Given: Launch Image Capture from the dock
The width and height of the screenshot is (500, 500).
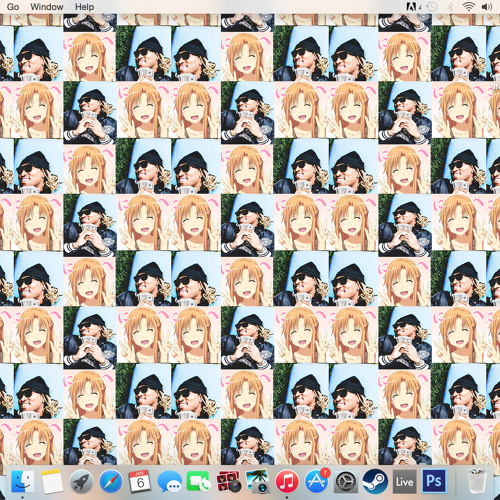Looking at the screenshot, I should pyautogui.click(x=257, y=481).
